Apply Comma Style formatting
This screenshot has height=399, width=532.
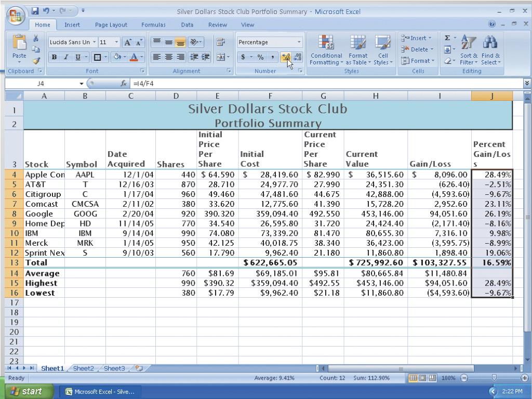click(272, 57)
